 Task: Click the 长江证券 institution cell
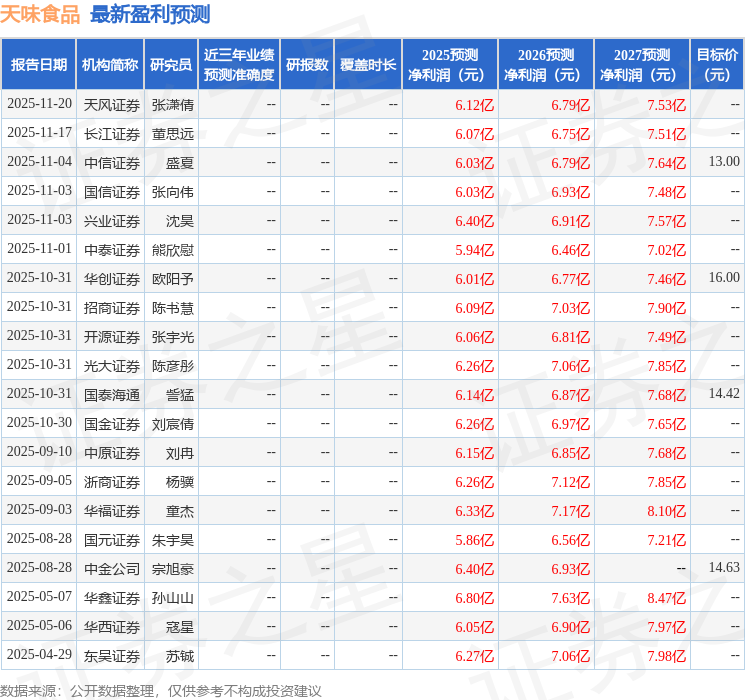click(x=112, y=134)
